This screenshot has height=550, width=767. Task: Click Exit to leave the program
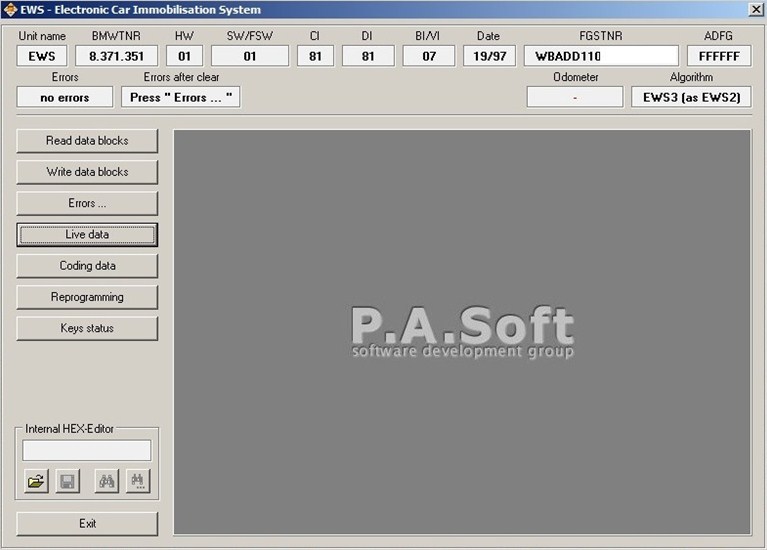pyautogui.click(x=87, y=523)
